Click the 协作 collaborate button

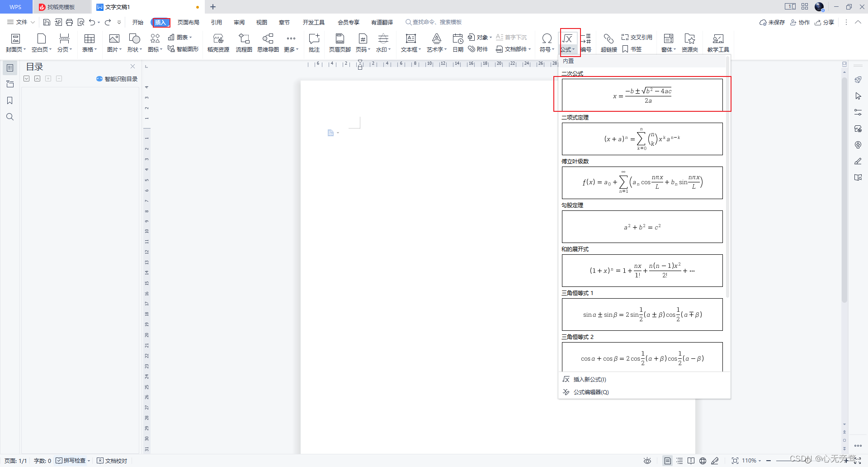click(800, 22)
